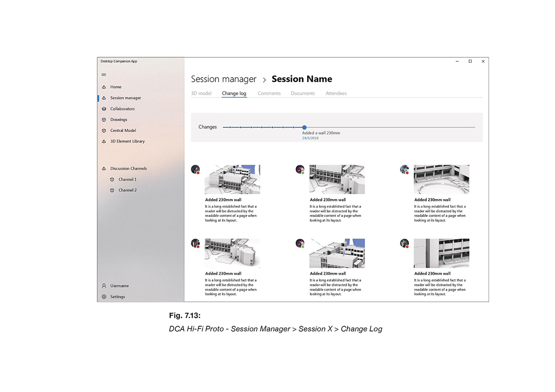555x392 pixels.
Task: Click the Channel 1 cube icon
Action: [112, 179]
